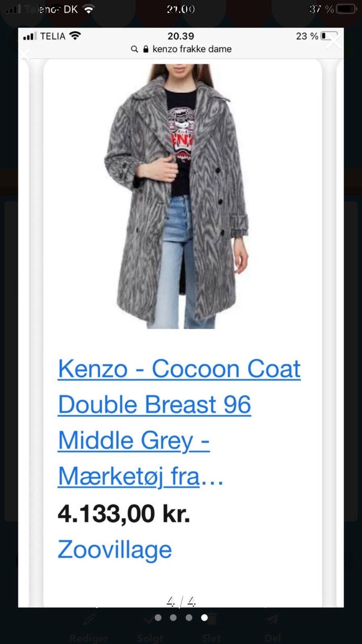Select the fourth active page indicator dot
The width and height of the screenshot is (362, 644).
pos(204,617)
